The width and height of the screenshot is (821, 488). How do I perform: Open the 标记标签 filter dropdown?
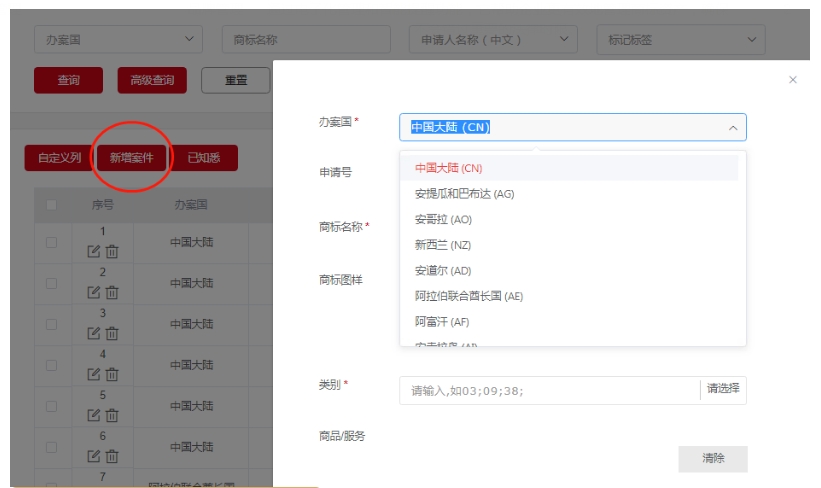[x=680, y=40]
